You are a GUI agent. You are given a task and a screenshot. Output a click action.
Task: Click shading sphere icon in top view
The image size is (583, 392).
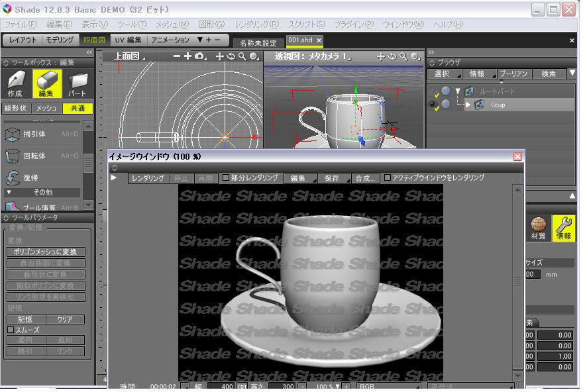tap(254, 56)
